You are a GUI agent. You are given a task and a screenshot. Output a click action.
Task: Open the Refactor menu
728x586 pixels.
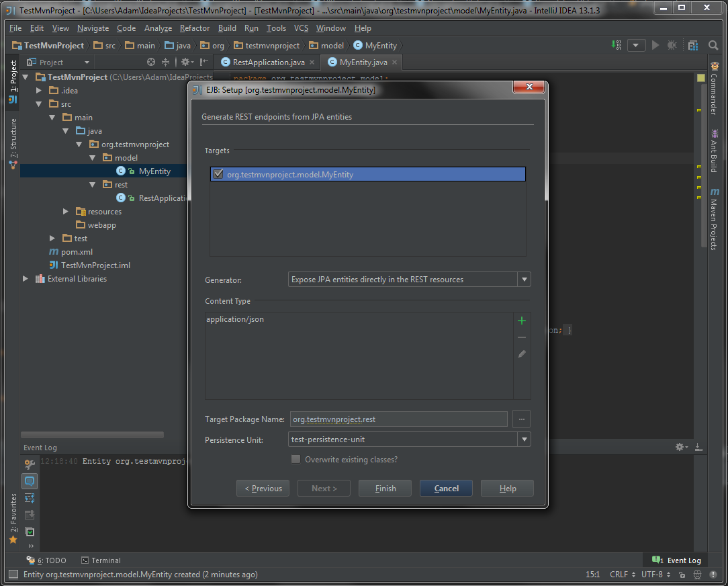coord(195,28)
